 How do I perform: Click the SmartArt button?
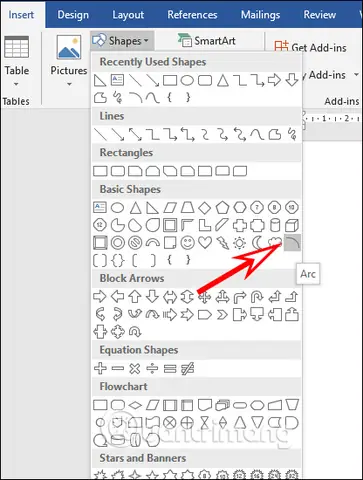[207, 41]
